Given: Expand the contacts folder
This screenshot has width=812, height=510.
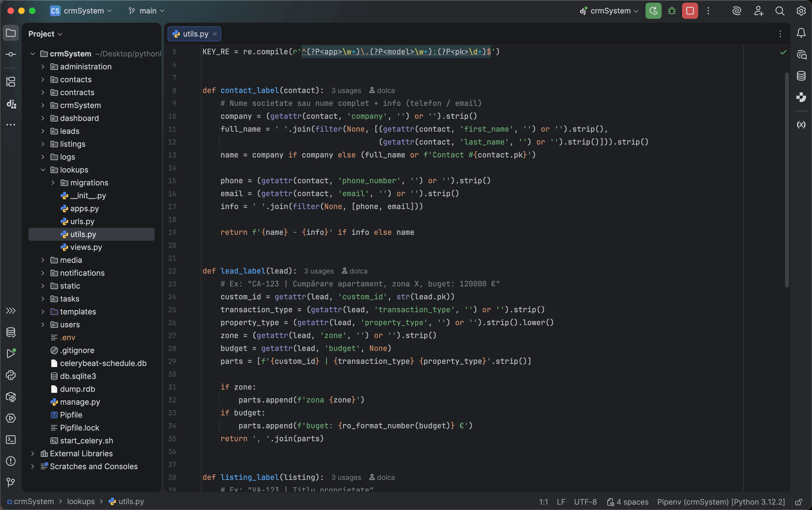Looking at the screenshot, I should click(x=43, y=80).
